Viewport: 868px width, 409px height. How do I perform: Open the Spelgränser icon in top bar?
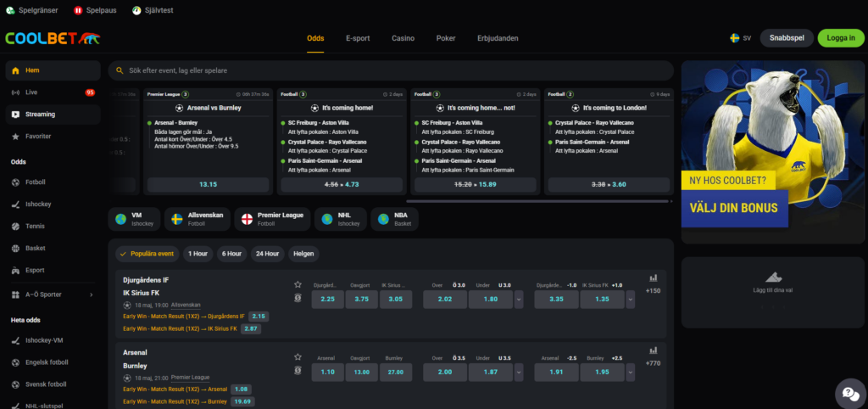point(10,10)
